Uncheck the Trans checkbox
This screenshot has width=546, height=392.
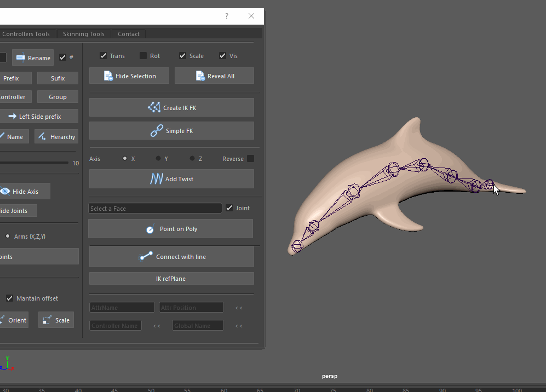pos(103,56)
